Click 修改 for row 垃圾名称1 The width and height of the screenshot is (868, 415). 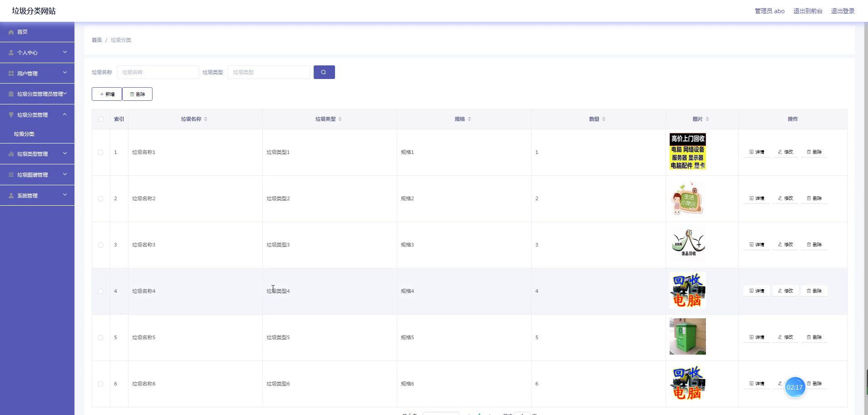click(x=785, y=152)
